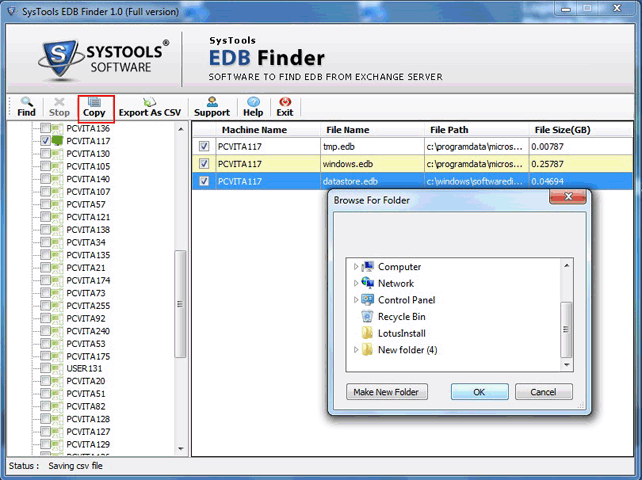The width and height of the screenshot is (642, 480).
Task: Click c:\windows\softwaredi... file path cell
Action: pyautogui.click(x=477, y=181)
